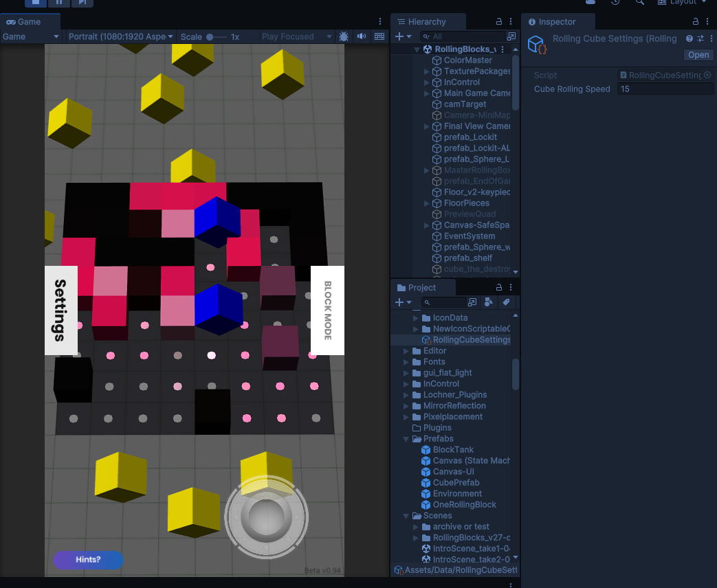Click the Pause playback button
The width and height of the screenshot is (717, 588).
coord(59,2)
